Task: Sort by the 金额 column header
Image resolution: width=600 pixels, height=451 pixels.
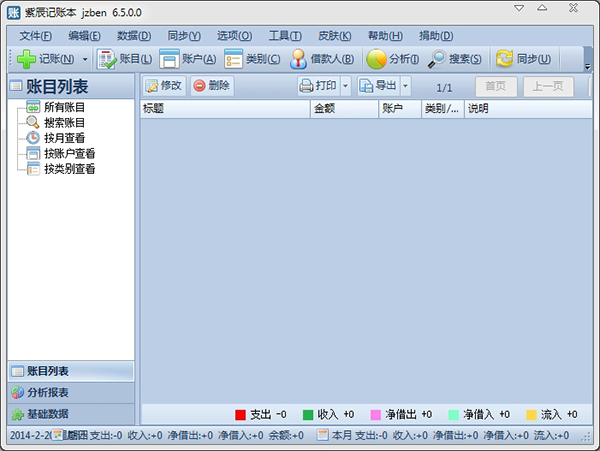Action: coord(344,109)
